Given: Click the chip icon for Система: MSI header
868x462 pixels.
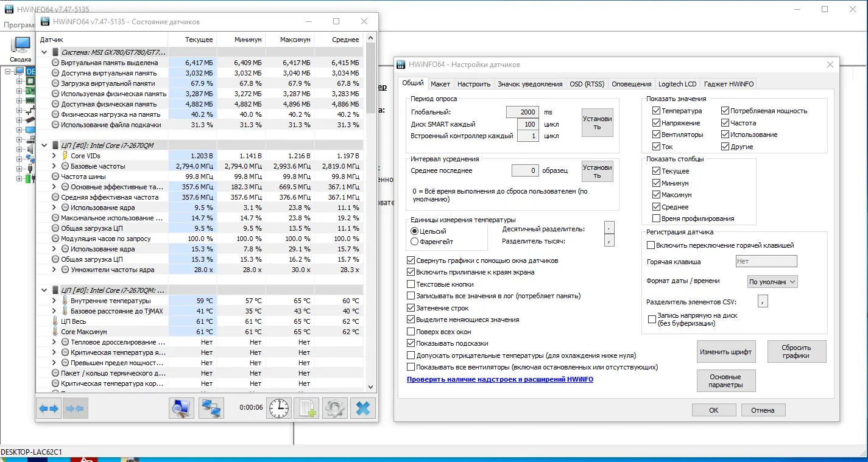Looking at the screenshot, I should [x=55, y=52].
